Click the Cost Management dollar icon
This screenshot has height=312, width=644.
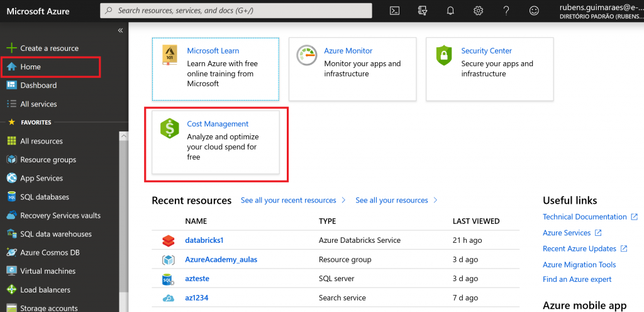170,128
